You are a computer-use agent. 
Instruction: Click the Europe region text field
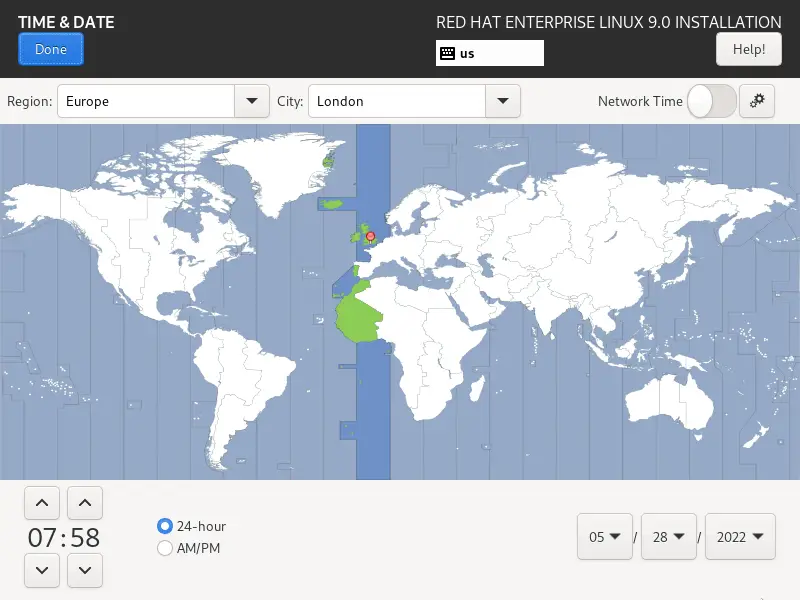146,101
